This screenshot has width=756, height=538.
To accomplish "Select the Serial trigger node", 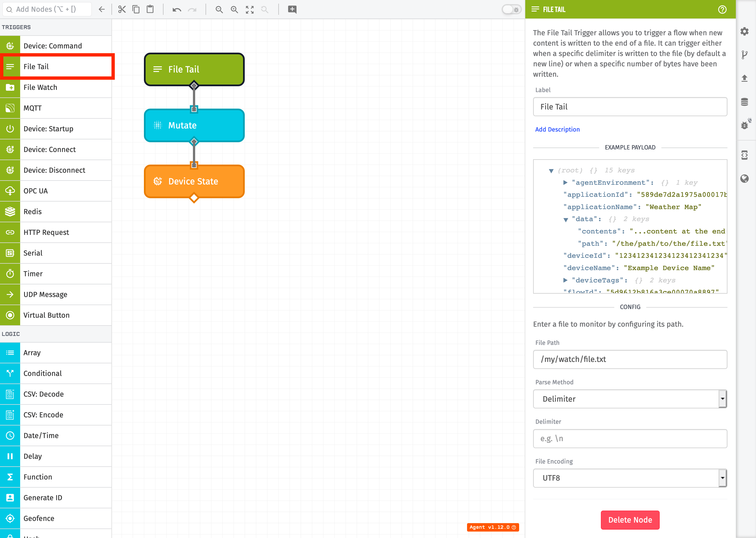I will (x=56, y=253).
